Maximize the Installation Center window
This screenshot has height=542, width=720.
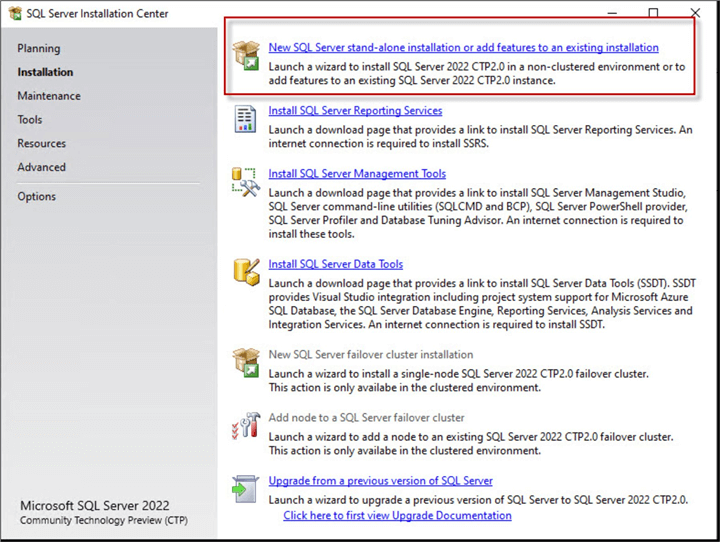click(653, 12)
